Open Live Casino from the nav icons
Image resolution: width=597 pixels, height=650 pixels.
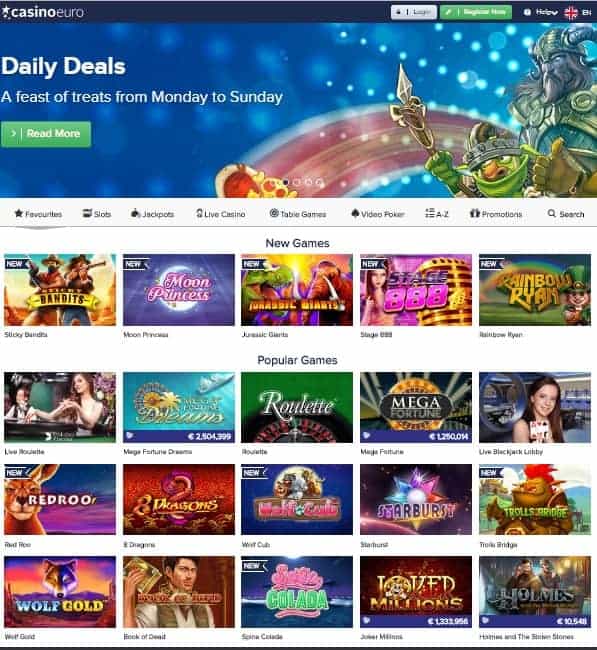pos(199,213)
